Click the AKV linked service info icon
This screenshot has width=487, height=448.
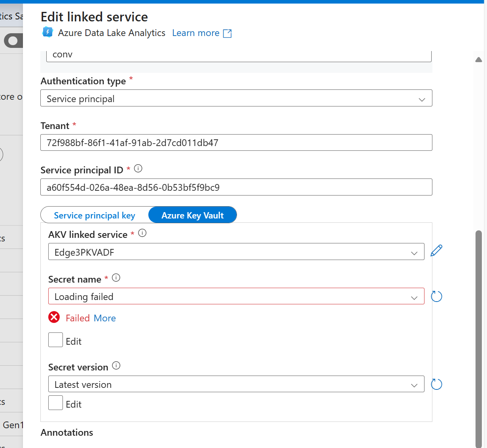[142, 233]
